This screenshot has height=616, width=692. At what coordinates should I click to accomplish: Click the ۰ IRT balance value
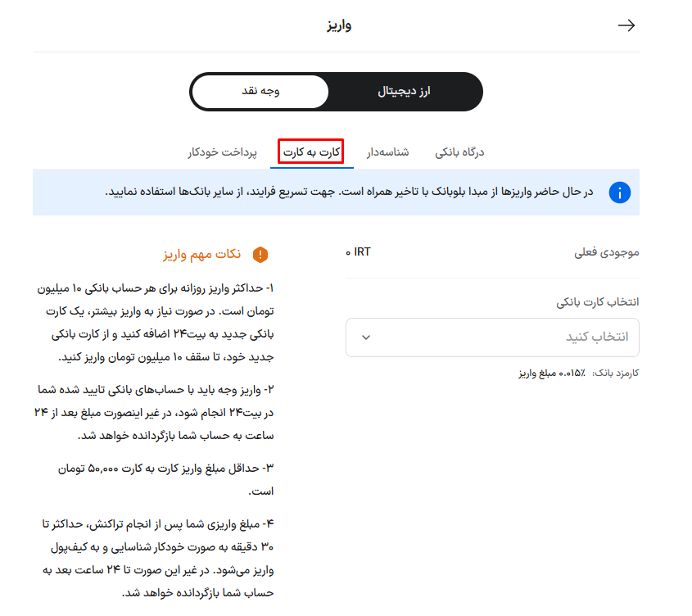(358, 252)
